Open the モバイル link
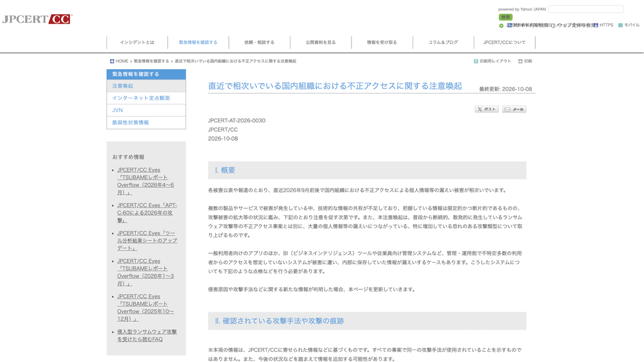This screenshot has width=644, height=362. tap(632, 25)
